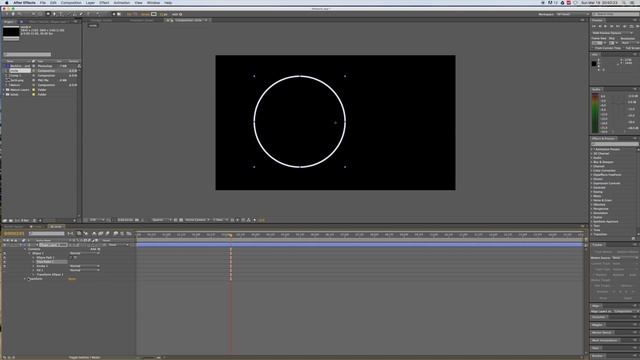Expand the Animation Presets category
The height and width of the screenshot is (360, 640).
(x=592, y=149)
